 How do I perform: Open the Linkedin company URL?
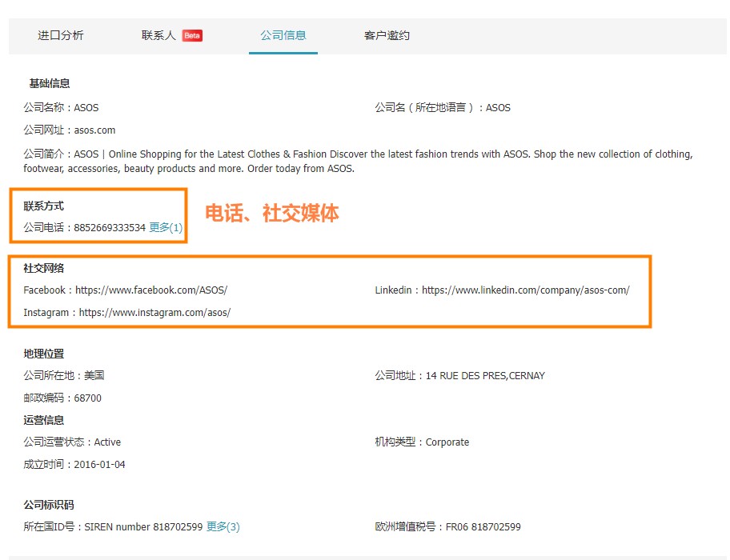(526, 290)
